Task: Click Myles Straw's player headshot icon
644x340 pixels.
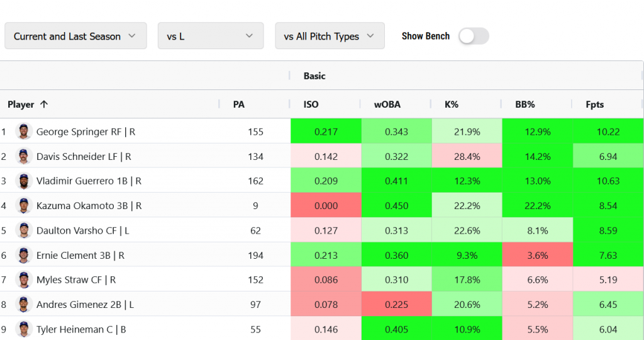Action: pos(24,280)
